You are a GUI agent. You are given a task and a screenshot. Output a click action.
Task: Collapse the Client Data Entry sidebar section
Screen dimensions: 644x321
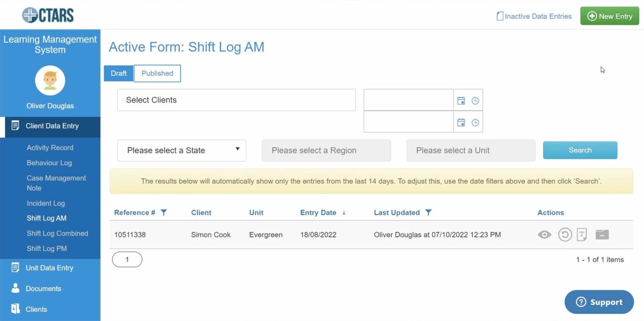52,126
